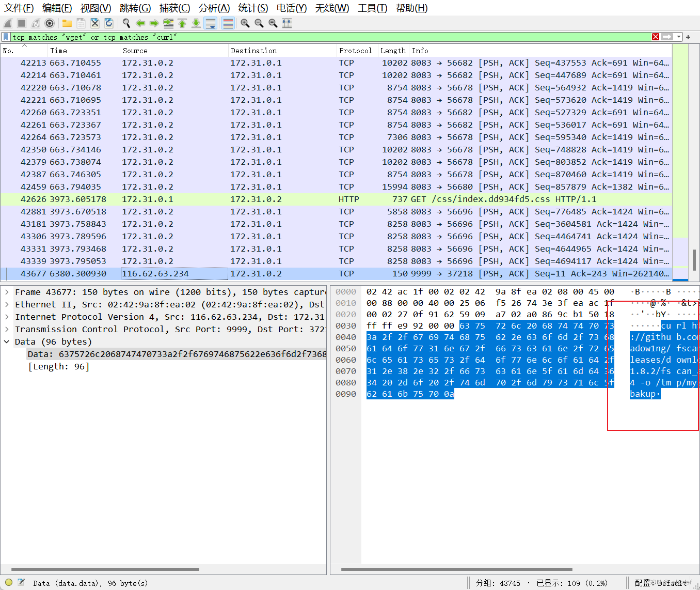Open the filter history dropdown arrow
Image resolution: width=700 pixels, height=590 pixels.
pyautogui.click(x=679, y=37)
